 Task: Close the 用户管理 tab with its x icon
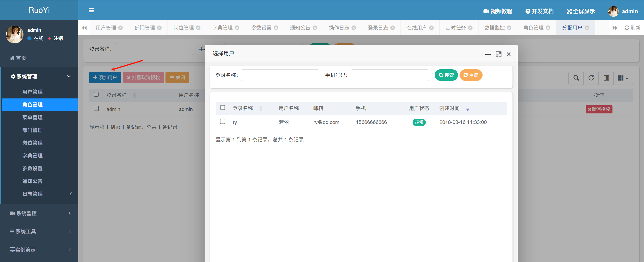[x=121, y=28]
